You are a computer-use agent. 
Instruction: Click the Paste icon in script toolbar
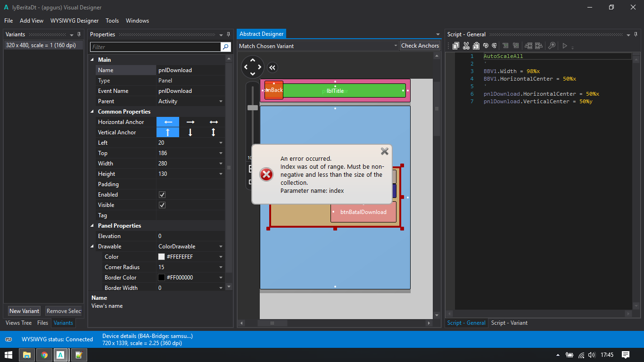point(476,46)
